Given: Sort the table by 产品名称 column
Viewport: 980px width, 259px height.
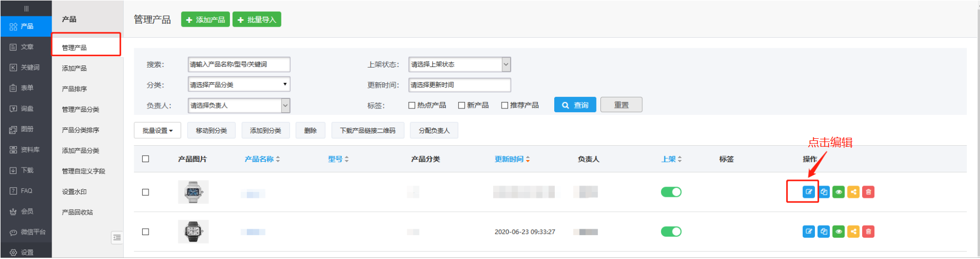Looking at the screenshot, I should [262, 159].
